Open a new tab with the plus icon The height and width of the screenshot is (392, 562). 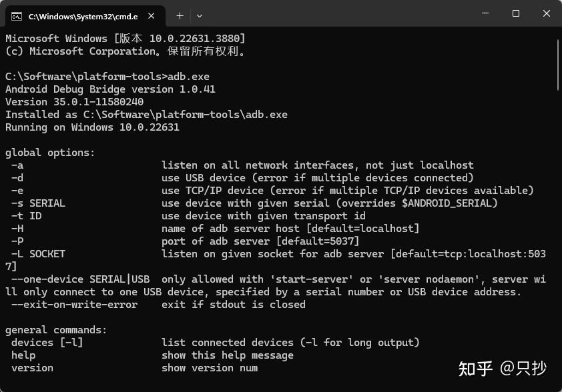tap(180, 15)
